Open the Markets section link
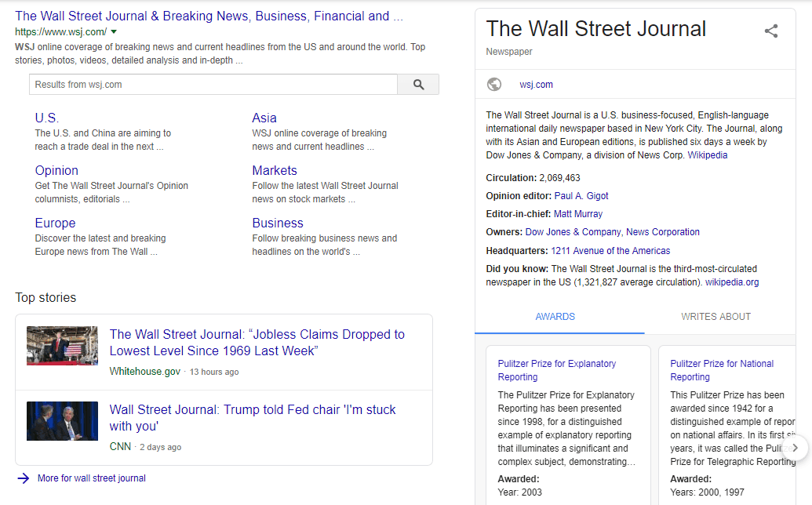The height and width of the screenshot is (505, 812). coord(275,170)
